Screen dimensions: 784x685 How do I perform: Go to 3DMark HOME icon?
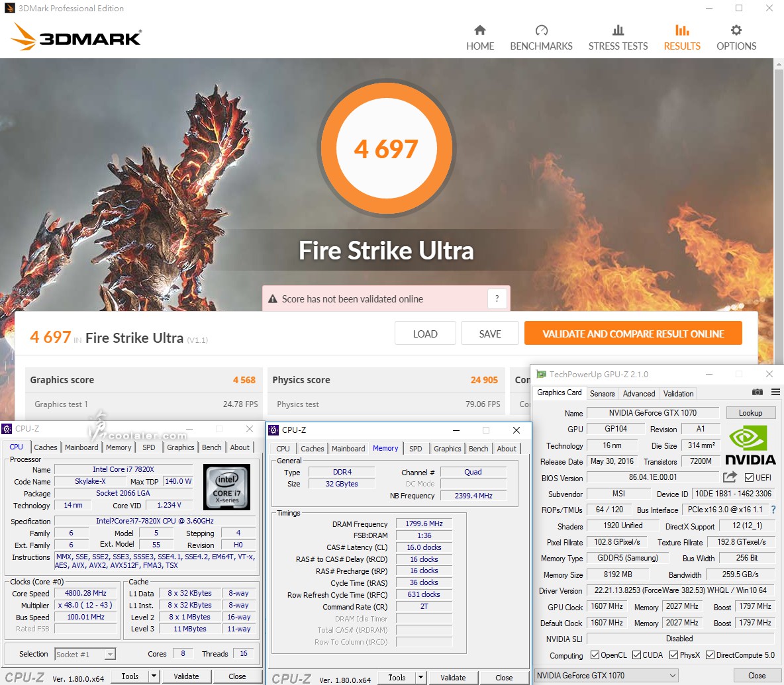(480, 30)
